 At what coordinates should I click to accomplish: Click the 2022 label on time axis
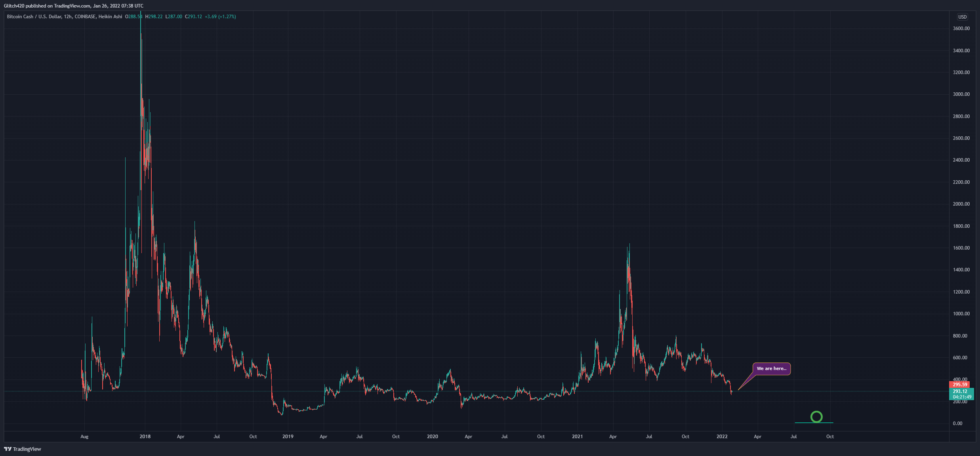coord(722,437)
